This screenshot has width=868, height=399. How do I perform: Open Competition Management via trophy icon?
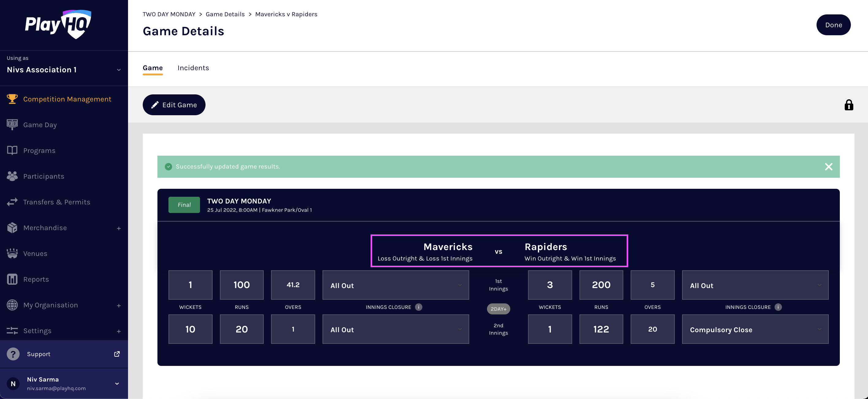[12, 99]
